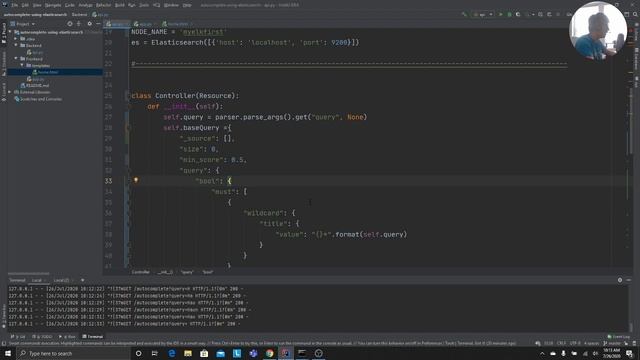640x360 pixels.
Task: Open Windows notification center icon
Action: pos(629,353)
